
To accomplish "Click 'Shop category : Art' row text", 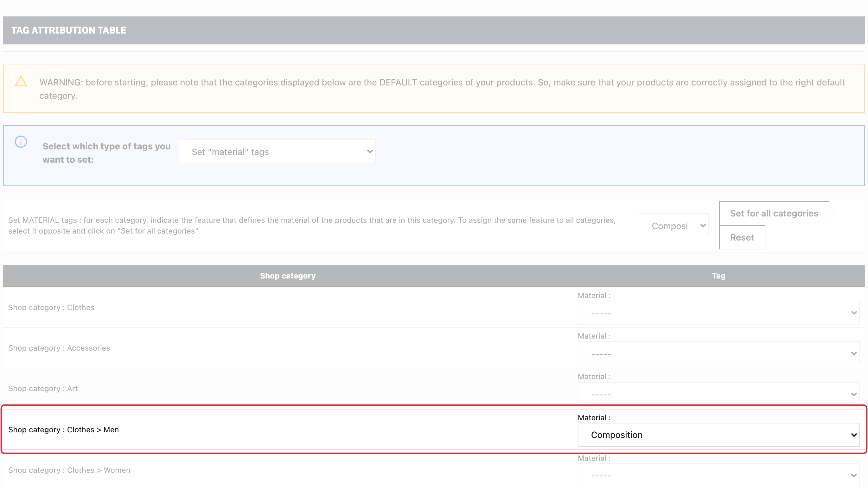I will [x=43, y=389].
